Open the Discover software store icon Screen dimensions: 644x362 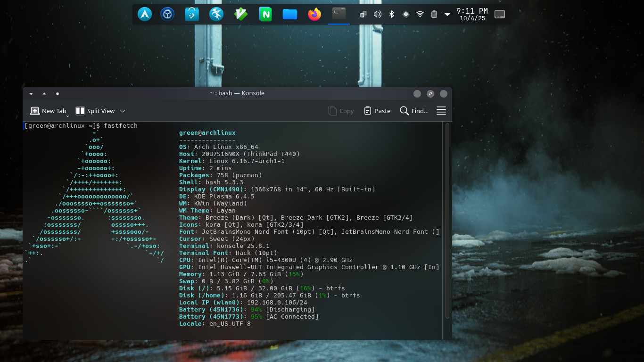(x=191, y=14)
